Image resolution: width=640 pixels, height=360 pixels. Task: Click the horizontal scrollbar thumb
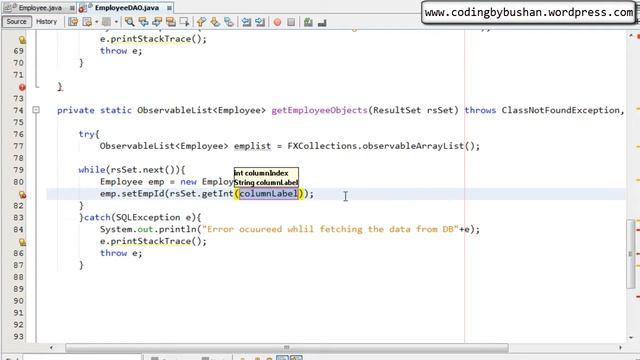[287, 348]
